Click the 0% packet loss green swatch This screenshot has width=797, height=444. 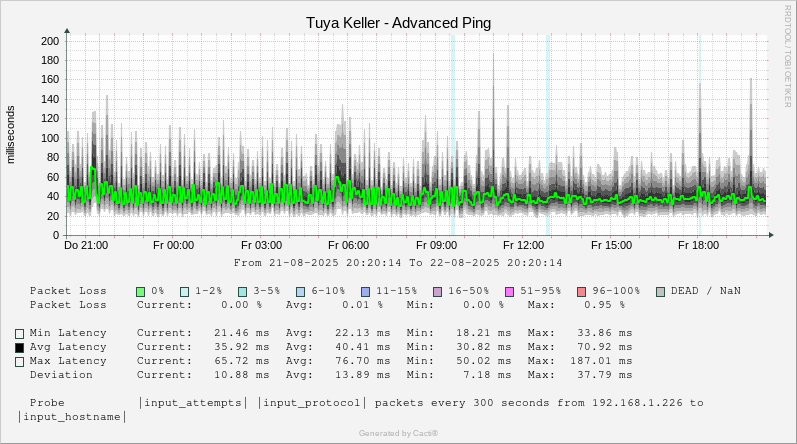[x=141, y=292]
